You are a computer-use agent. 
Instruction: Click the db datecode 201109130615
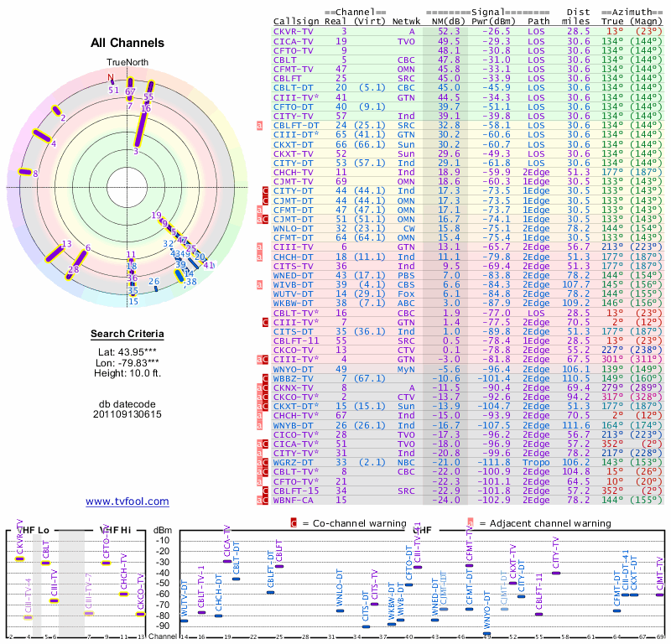tap(127, 414)
